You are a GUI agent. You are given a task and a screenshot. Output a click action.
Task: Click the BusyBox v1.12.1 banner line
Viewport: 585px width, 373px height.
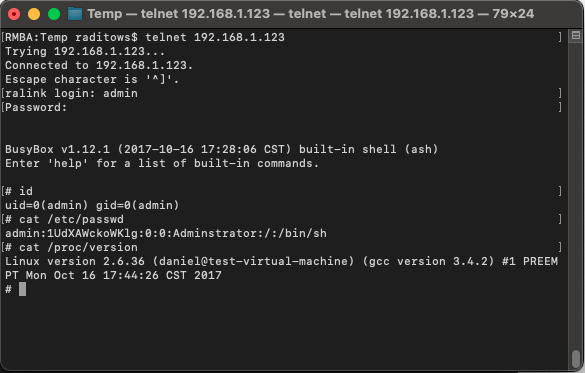tap(221, 149)
